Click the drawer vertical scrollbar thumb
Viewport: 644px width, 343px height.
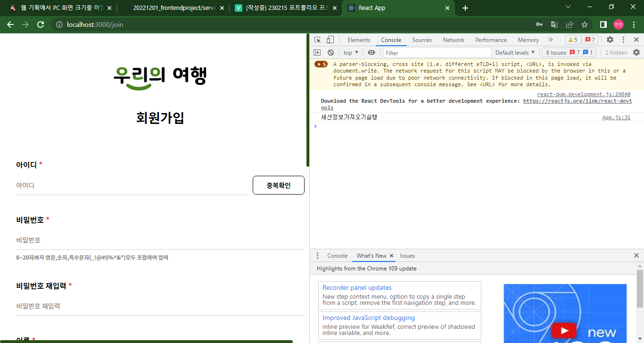click(640, 289)
